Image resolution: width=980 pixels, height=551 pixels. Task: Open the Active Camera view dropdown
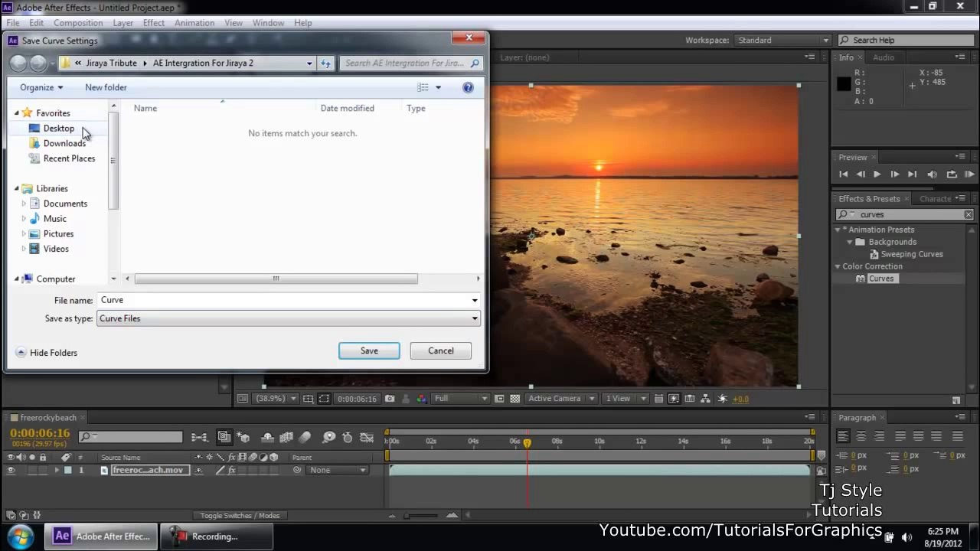[x=561, y=399]
